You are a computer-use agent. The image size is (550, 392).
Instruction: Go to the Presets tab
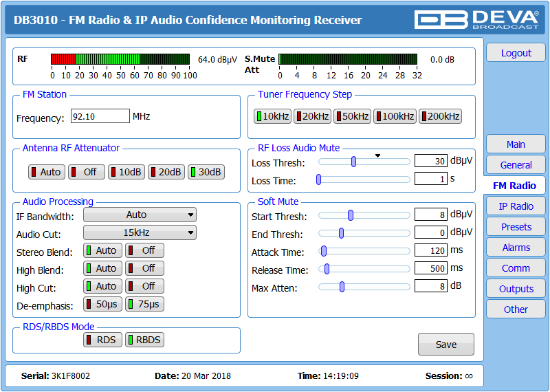pyautogui.click(x=516, y=227)
